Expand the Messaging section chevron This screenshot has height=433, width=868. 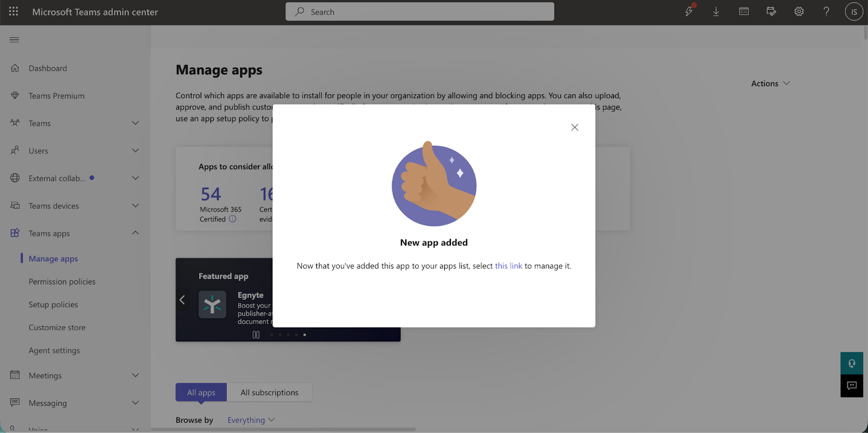tap(136, 403)
